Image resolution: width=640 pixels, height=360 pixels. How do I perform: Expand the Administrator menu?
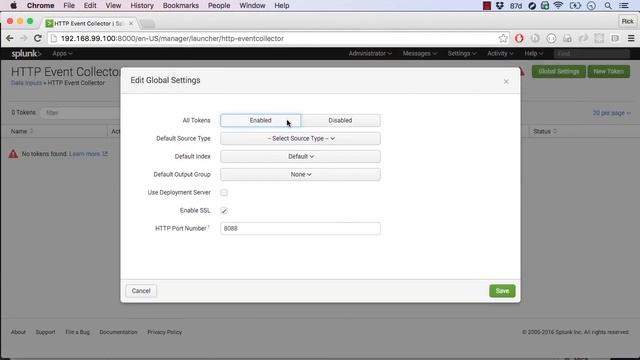point(370,53)
